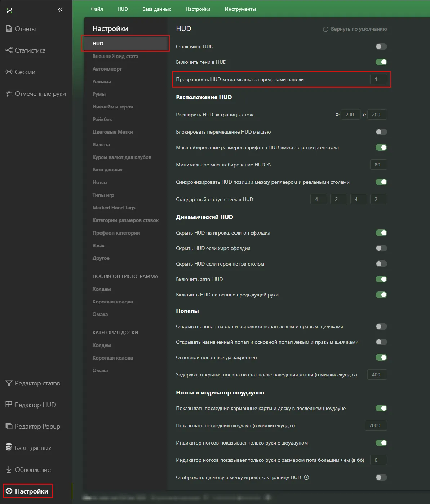Viewport: 430px width, 504px height.
Task: Open the Статистика section
Action: click(30, 50)
